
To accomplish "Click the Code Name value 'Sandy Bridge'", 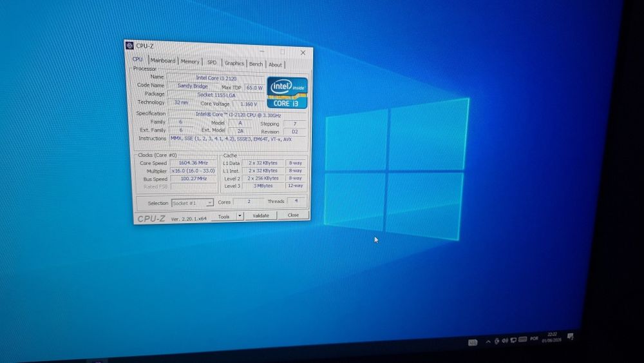I will [193, 86].
